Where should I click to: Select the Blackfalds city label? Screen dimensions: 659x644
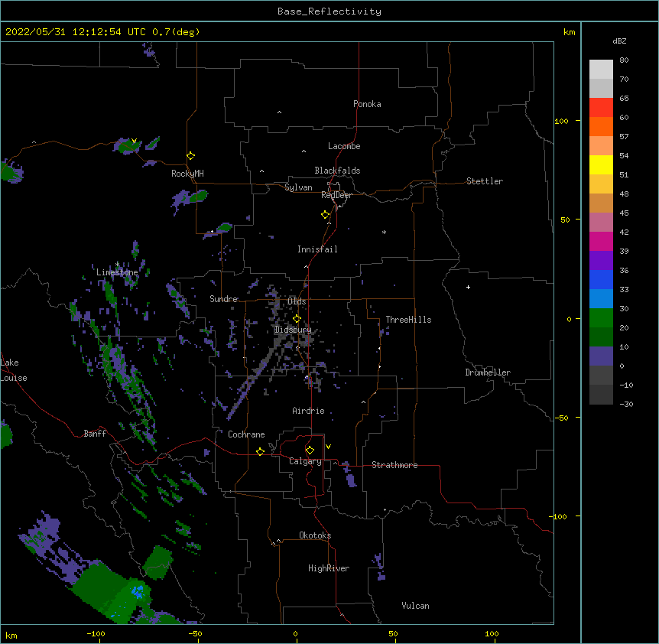337,171
